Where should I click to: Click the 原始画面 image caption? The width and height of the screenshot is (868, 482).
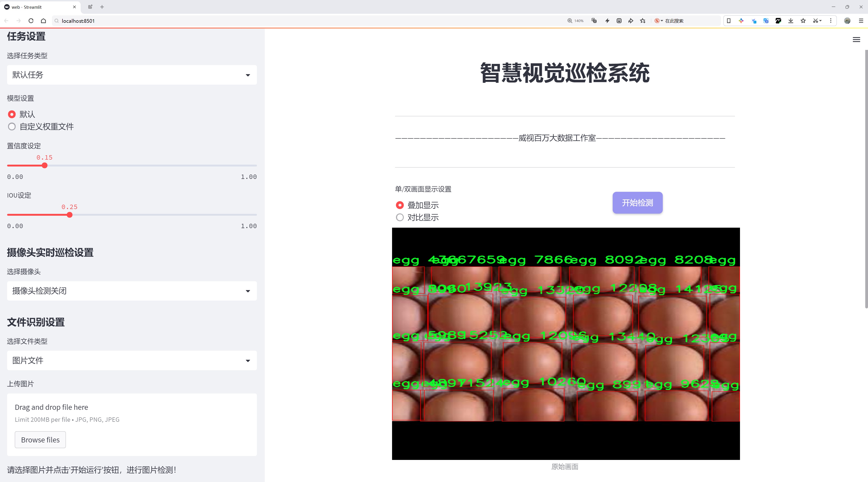[565, 467]
